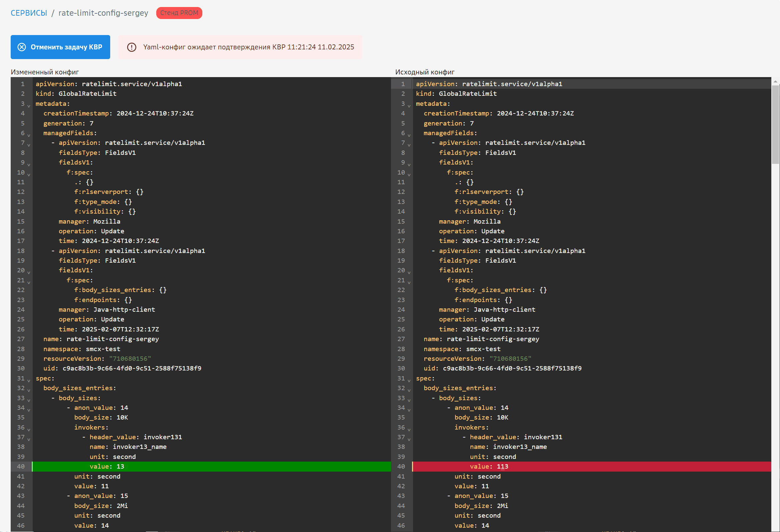
Task: Click line number 40 in left gutter
Action: [21, 466]
